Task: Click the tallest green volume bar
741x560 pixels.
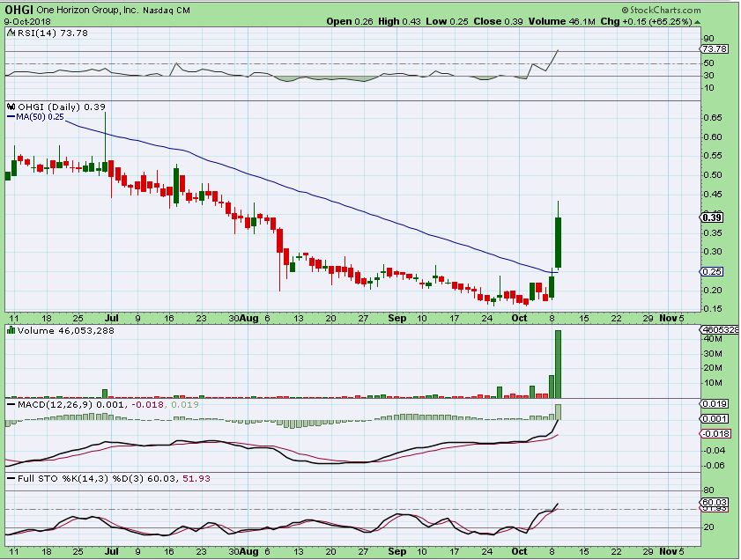Action: 558,364
